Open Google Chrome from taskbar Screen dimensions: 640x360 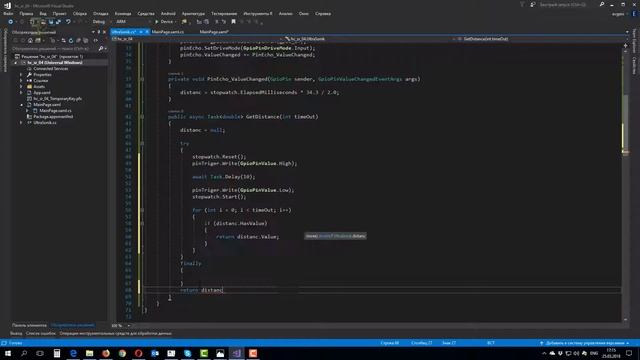[122, 353]
